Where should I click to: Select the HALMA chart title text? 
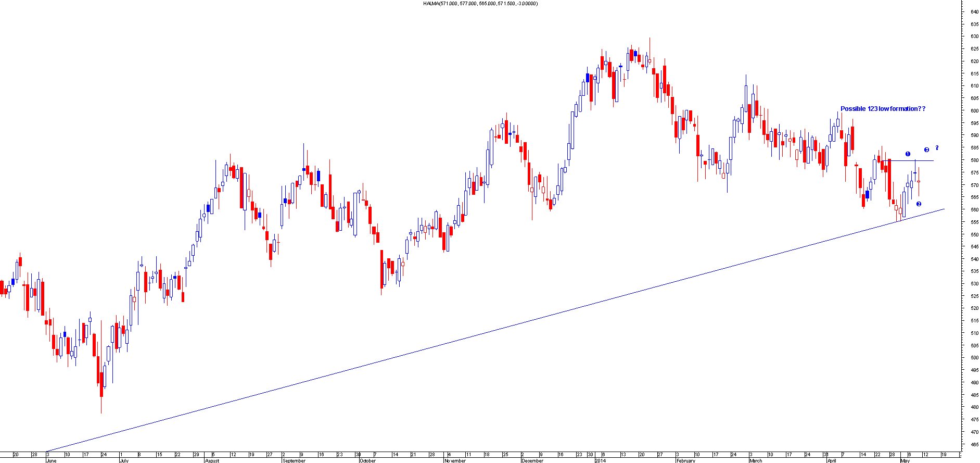[x=480, y=4]
